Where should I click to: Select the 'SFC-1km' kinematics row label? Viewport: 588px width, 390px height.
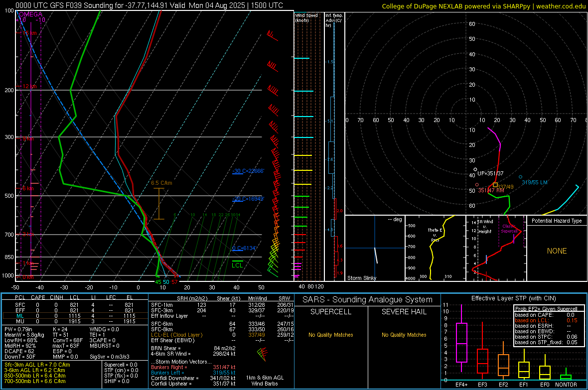point(162,305)
